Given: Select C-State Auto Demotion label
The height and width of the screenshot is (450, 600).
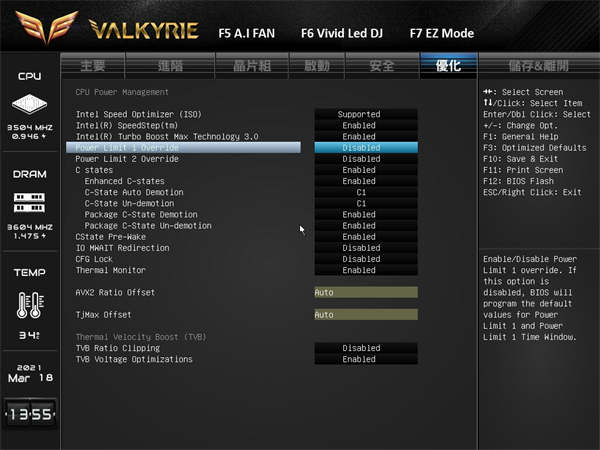Looking at the screenshot, I should click(134, 192).
